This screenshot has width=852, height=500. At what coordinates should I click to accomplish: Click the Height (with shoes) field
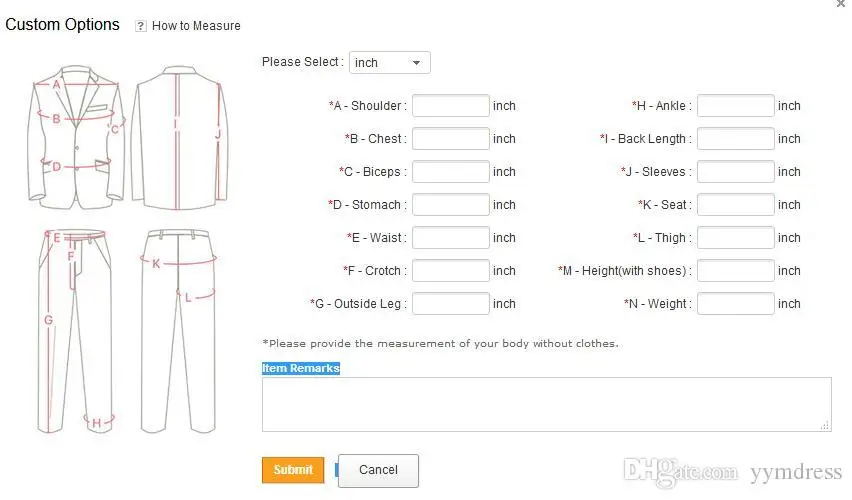(735, 271)
